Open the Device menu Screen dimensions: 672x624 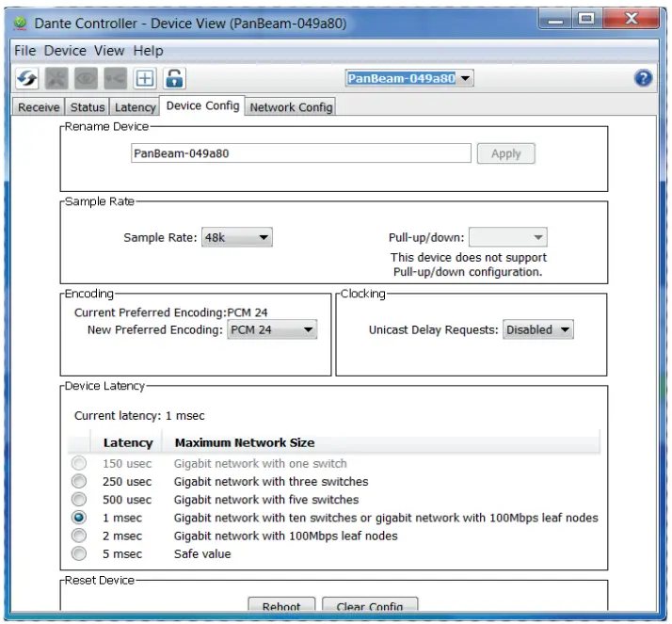(65, 51)
